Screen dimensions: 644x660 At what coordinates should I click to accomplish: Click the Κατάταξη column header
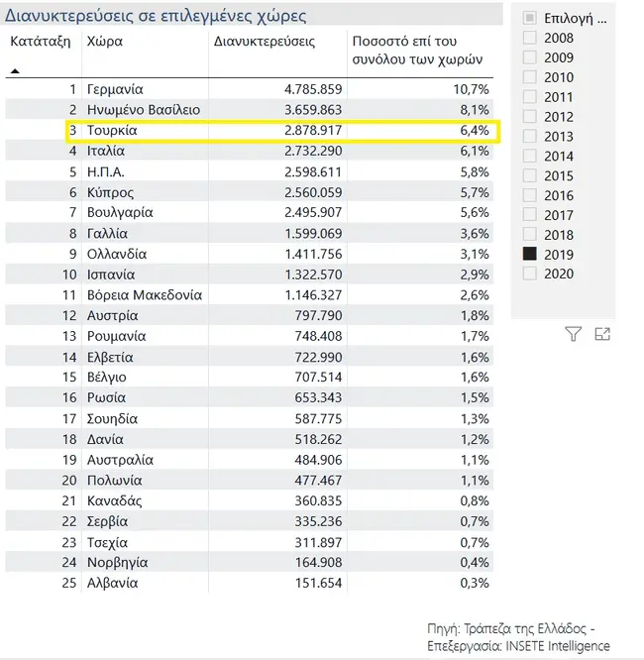point(41,43)
